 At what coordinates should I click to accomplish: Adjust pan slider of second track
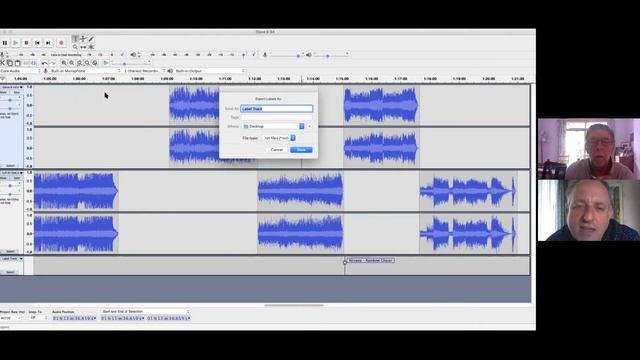(x=10, y=194)
